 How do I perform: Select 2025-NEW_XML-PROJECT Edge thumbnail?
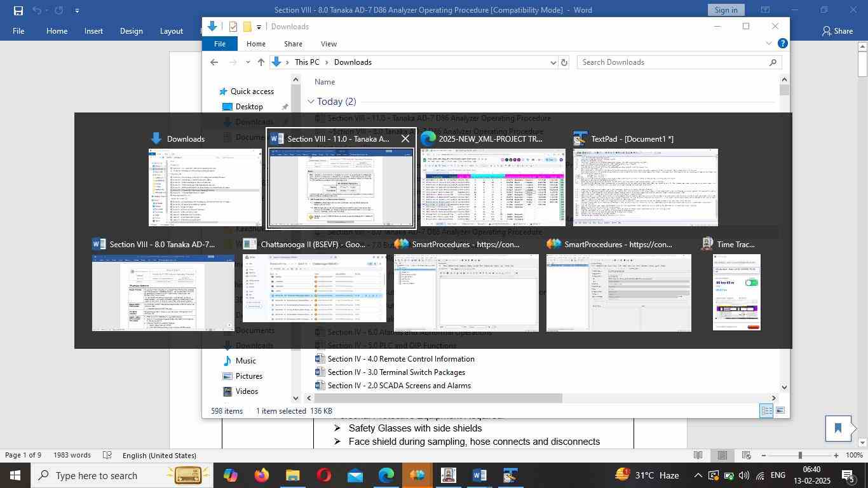(x=493, y=187)
